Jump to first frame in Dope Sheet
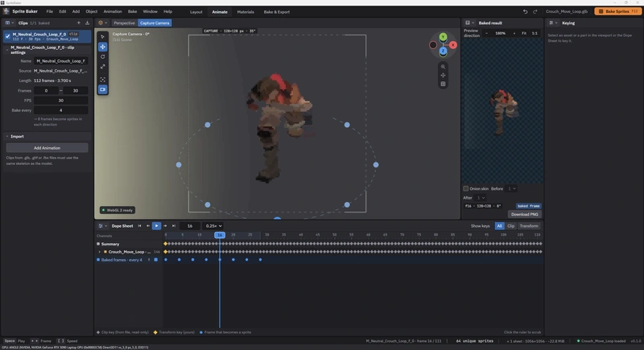644x350 pixels. tap(139, 225)
